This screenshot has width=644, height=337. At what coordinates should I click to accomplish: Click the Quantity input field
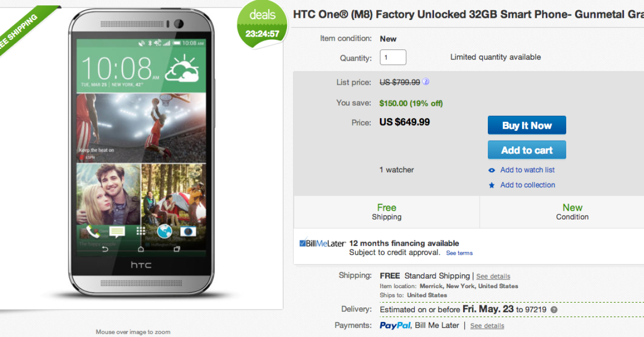coord(393,57)
